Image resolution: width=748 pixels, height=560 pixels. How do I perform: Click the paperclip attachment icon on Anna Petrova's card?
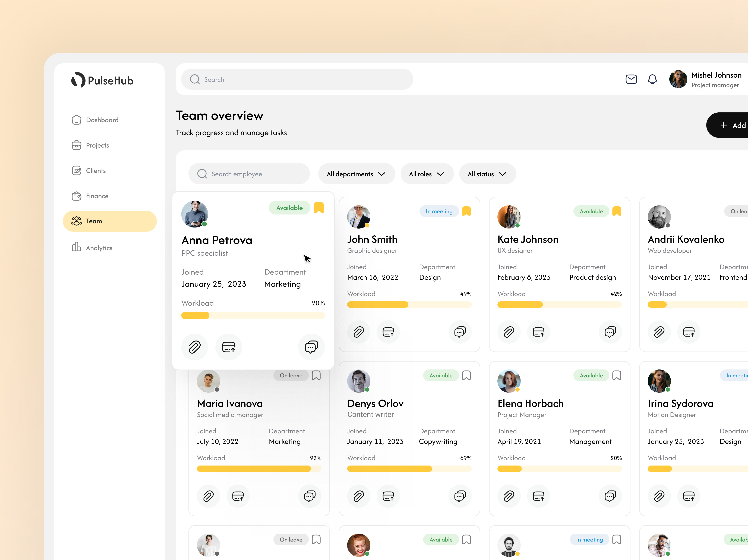tap(194, 347)
